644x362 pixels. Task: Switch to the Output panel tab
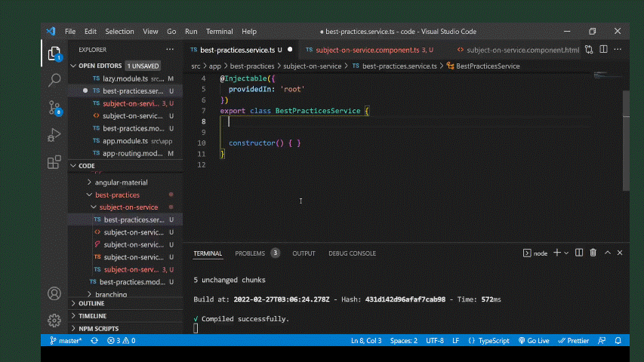pyautogui.click(x=304, y=253)
